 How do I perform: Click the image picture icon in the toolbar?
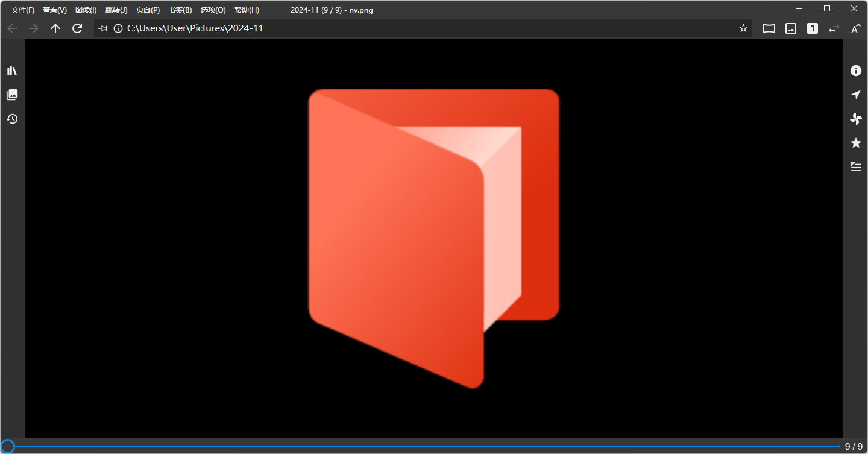[x=791, y=28]
